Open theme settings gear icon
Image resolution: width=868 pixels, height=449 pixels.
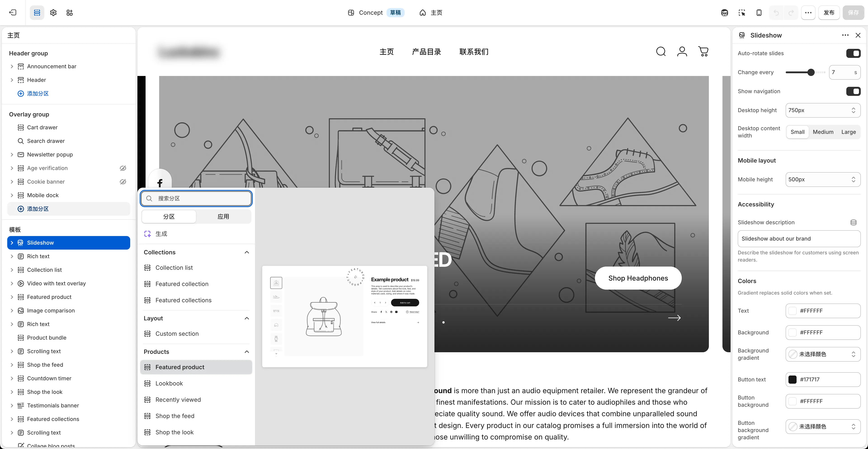pos(53,12)
